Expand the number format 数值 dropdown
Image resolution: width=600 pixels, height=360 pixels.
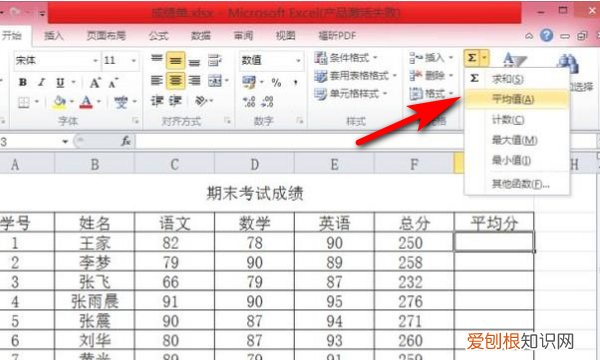(298, 60)
